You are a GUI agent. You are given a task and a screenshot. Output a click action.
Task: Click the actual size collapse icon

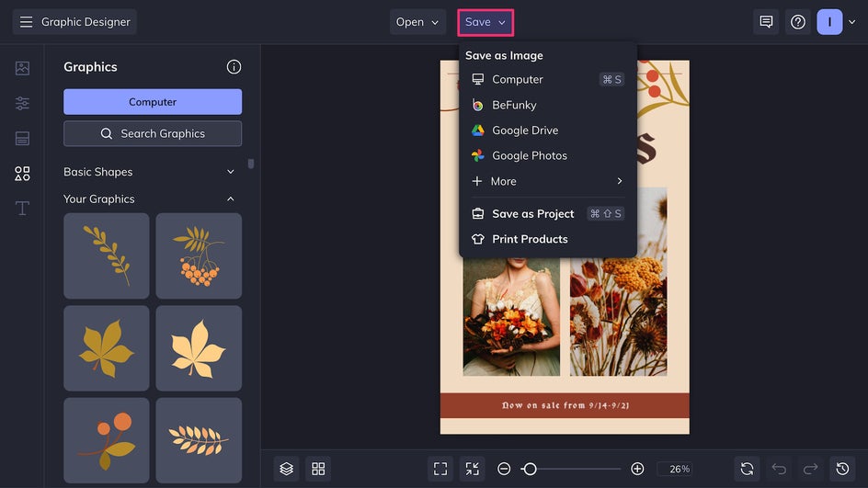473,469
